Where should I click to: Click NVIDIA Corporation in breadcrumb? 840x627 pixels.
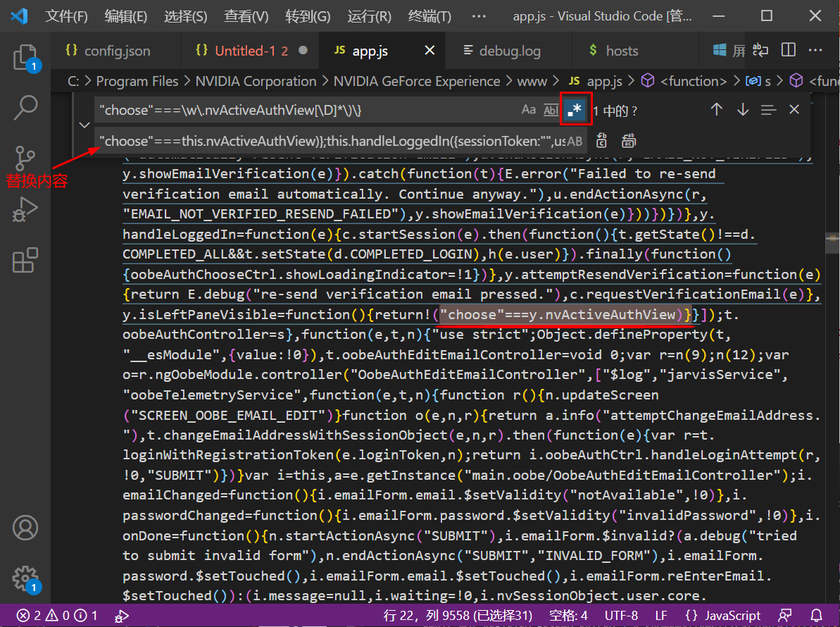(x=256, y=81)
